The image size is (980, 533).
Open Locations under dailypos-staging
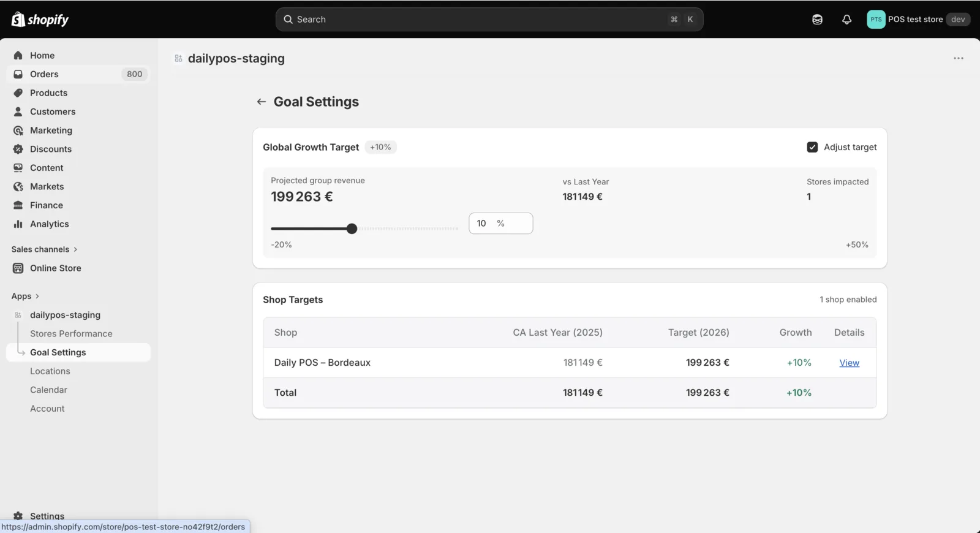[50, 371]
